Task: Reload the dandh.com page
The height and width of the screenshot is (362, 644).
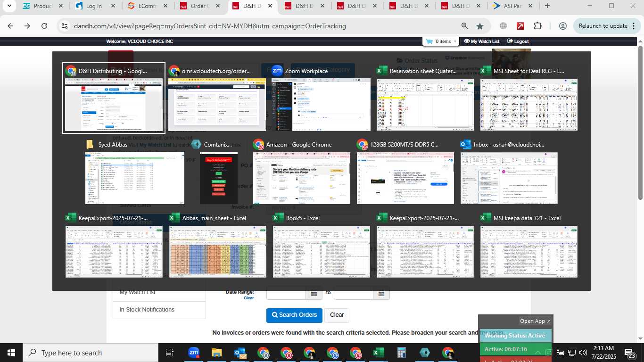Action: point(44,26)
